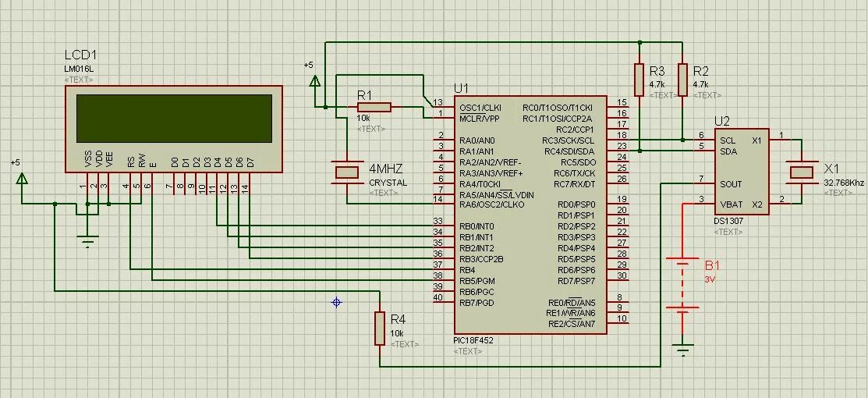Click the R4 reference label
Viewport: 868px width, 398px height.
coord(398,319)
